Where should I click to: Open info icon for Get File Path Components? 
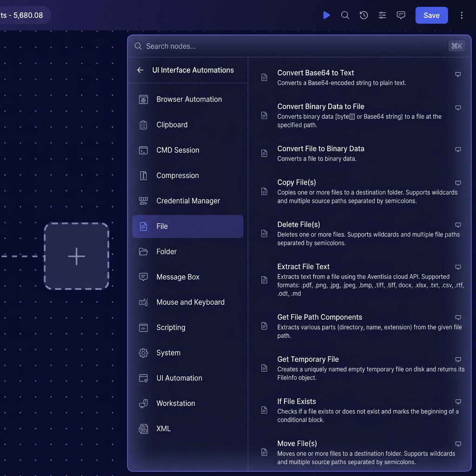point(458,317)
